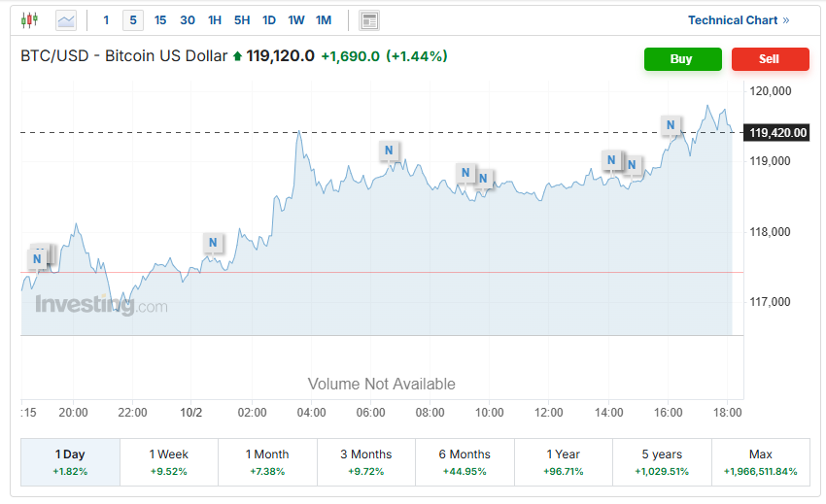Select the 5-minute interval
The height and width of the screenshot is (504, 826).
pos(133,20)
